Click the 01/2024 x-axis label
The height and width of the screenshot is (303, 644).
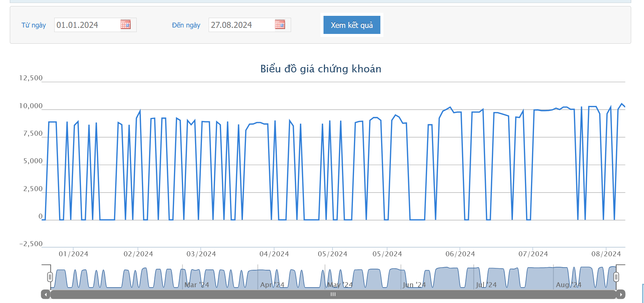(x=73, y=254)
